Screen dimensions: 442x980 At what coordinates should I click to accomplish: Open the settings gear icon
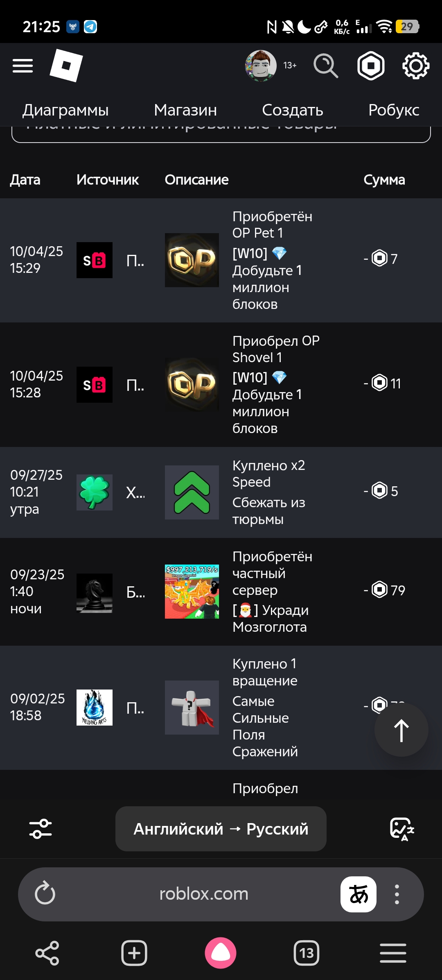click(x=416, y=66)
